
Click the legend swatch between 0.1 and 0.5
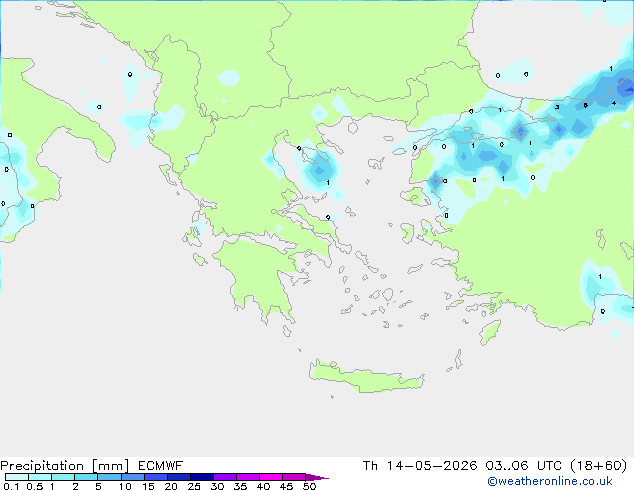pyautogui.click(x=17, y=477)
